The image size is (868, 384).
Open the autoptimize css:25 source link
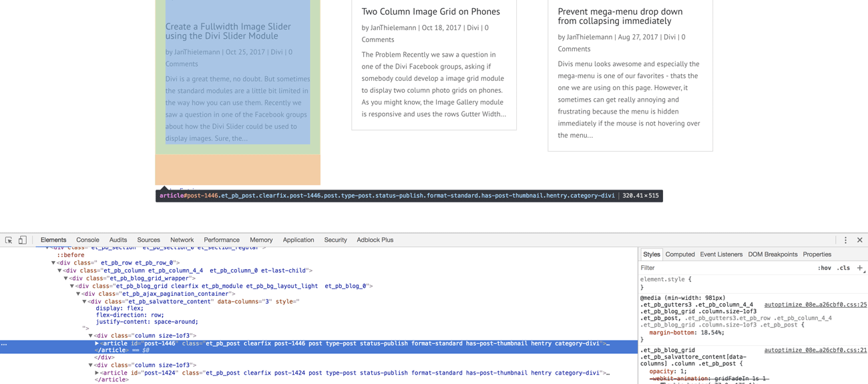815,305
